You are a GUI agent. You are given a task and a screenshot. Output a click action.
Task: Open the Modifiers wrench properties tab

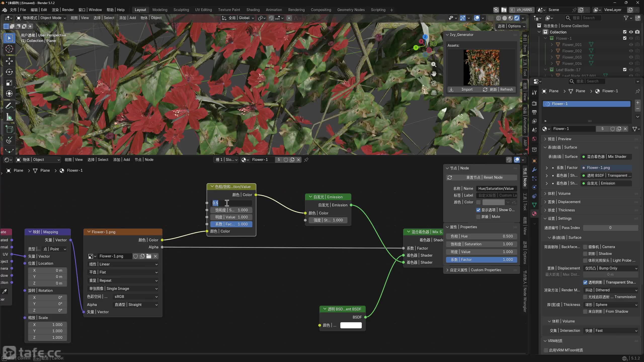534,170
